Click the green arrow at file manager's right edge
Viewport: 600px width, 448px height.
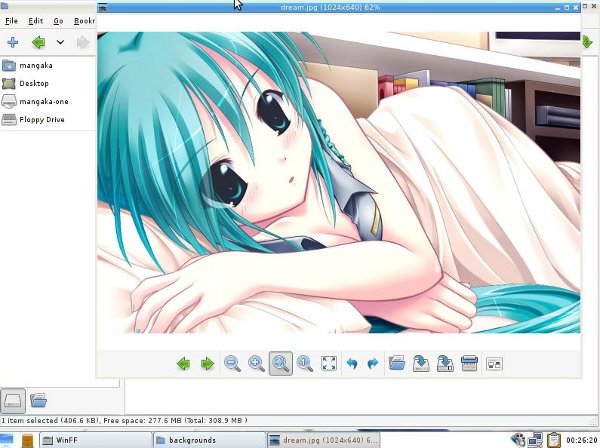pyautogui.click(x=588, y=42)
